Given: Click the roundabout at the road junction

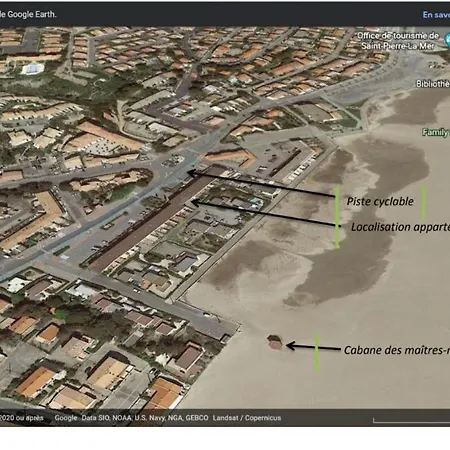Looking at the screenshot, I should (173, 160).
